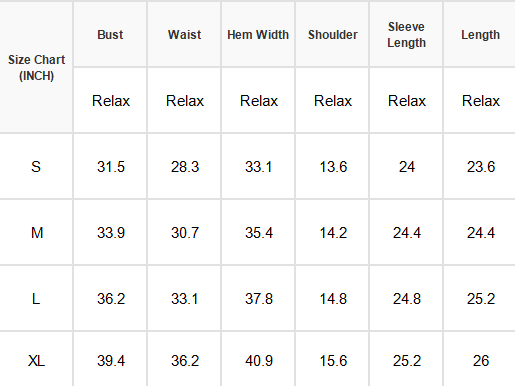Click length value 26 for XL

click(x=481, y=361)
